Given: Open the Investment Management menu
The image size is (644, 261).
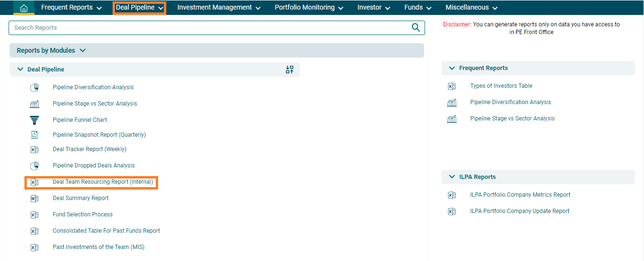Looking at the screenshot, I should click(x=218, y=8).
